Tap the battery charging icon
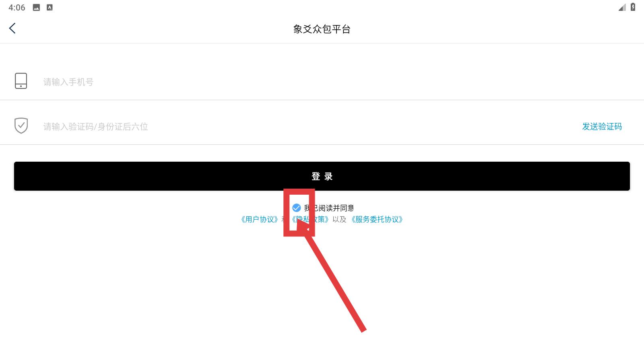Viewport: 644px width, 362px height. [x=633, y=7]
